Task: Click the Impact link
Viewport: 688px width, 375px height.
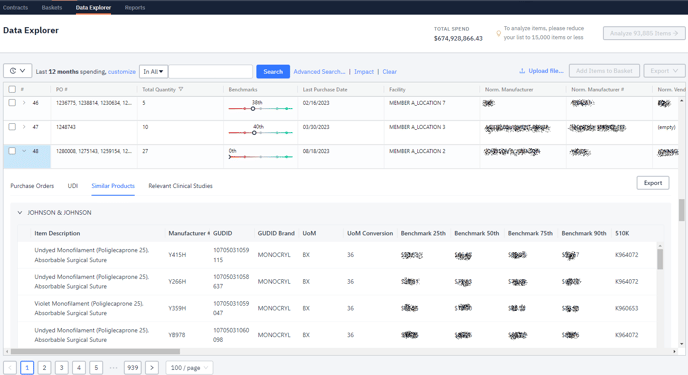Action: tap(364, 71)
